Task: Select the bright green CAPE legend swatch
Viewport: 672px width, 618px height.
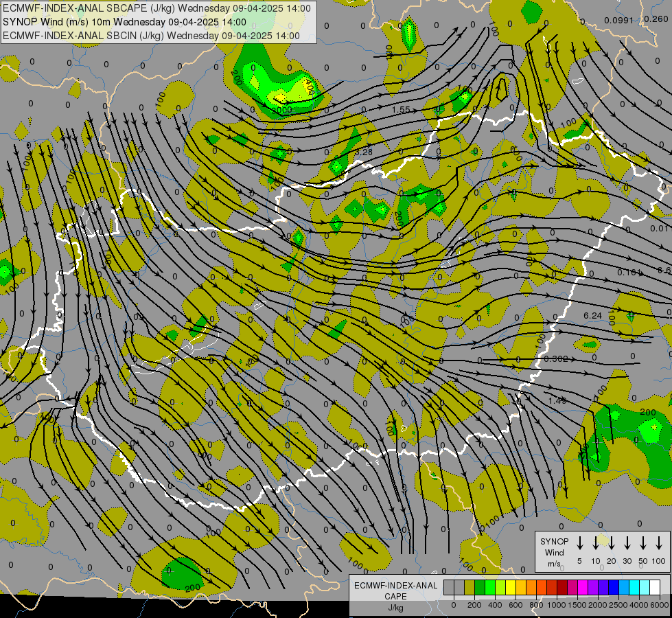Action: [x=490, y=587]
